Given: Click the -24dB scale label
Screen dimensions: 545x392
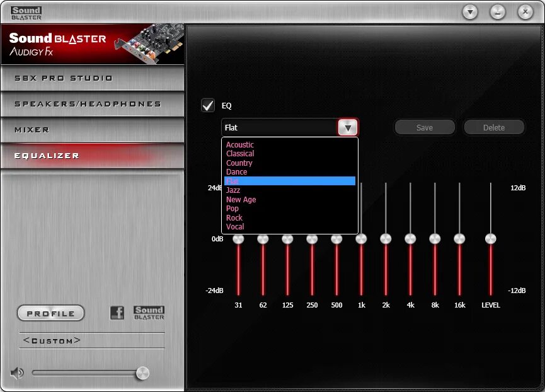Looking at the screenshot, I should pos(214,291).
